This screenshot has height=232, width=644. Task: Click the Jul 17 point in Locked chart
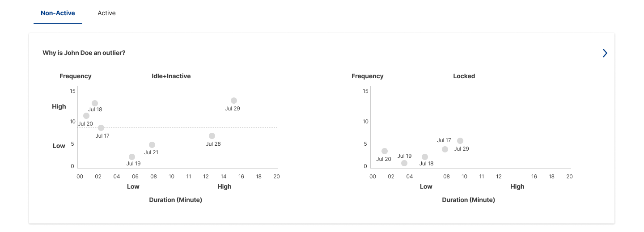[445, 149]
